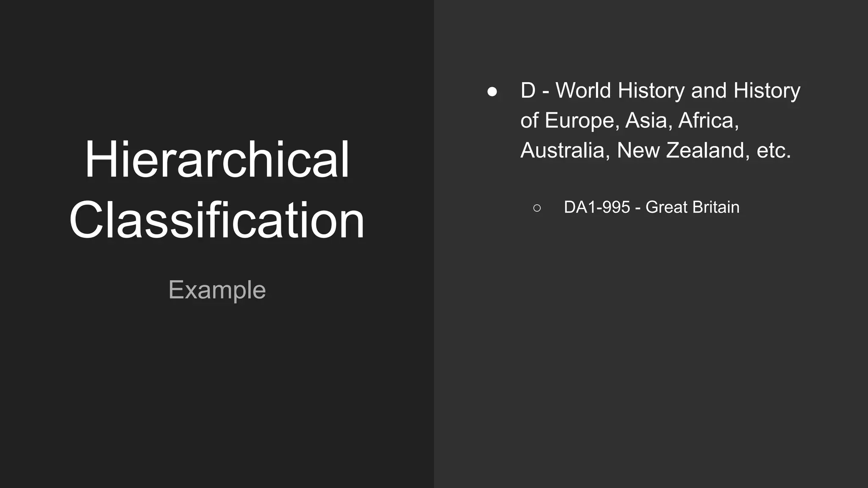
Task: Click the words New Zealand
Action: tap(680, 150)
